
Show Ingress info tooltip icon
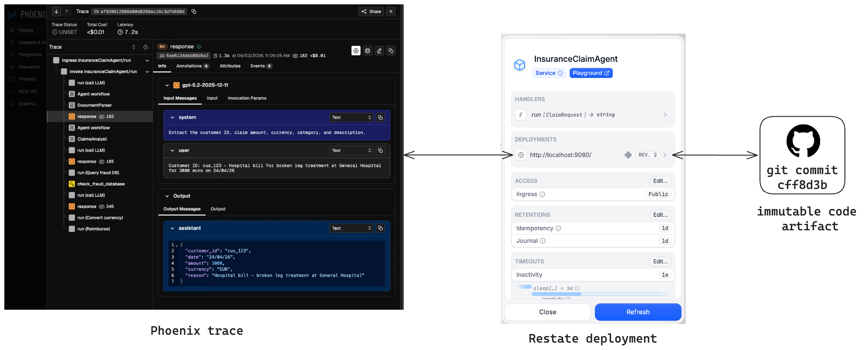pos(542,195)
